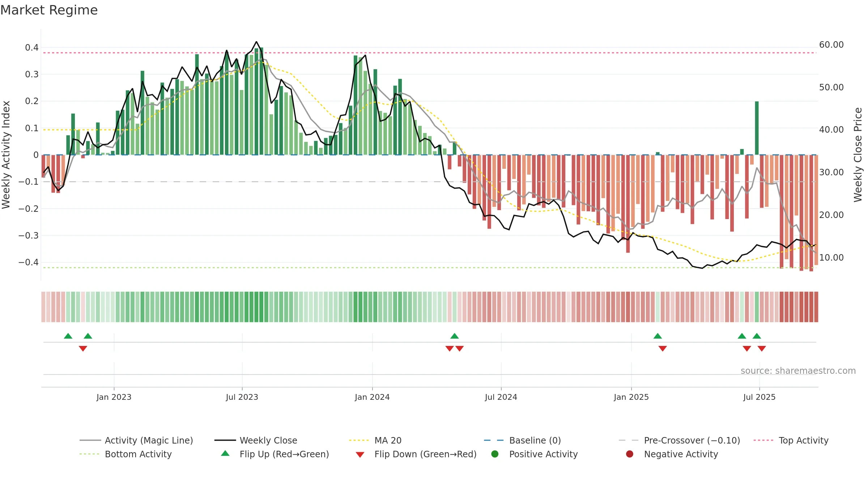Click the Jul 2024 x-axis label

501,397
